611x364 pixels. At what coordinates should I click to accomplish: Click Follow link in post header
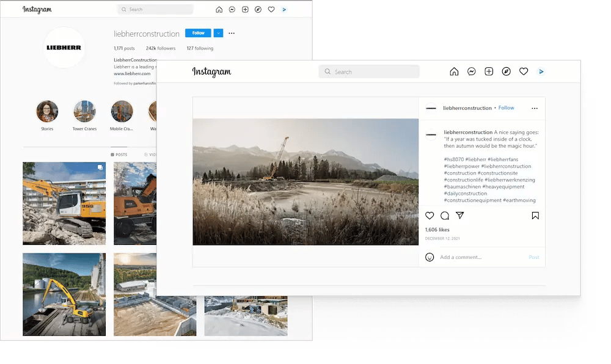pos(506,108)
